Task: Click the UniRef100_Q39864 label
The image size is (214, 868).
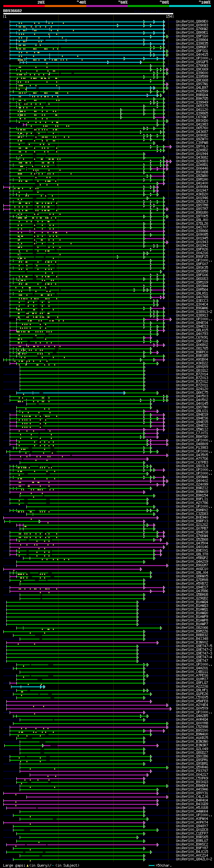Action: (x=192, y=40)
